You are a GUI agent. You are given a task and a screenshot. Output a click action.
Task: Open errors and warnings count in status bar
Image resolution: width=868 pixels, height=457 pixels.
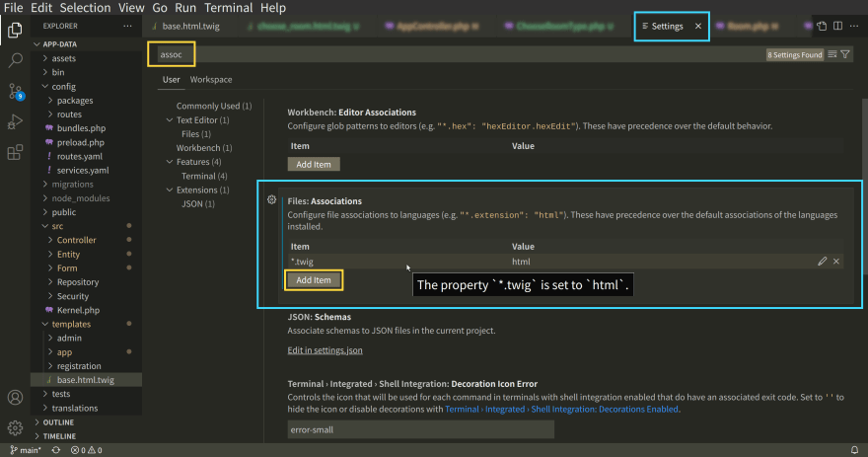[x=87, y=450]
